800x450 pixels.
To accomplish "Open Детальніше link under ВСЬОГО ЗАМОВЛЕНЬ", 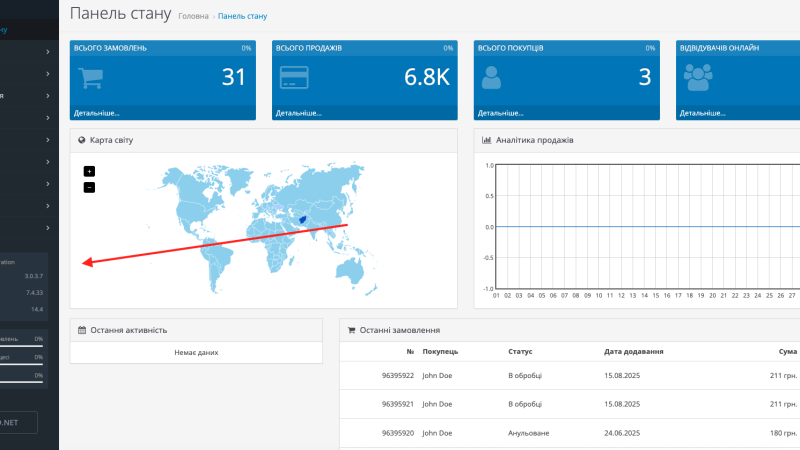I will point(96,113).
